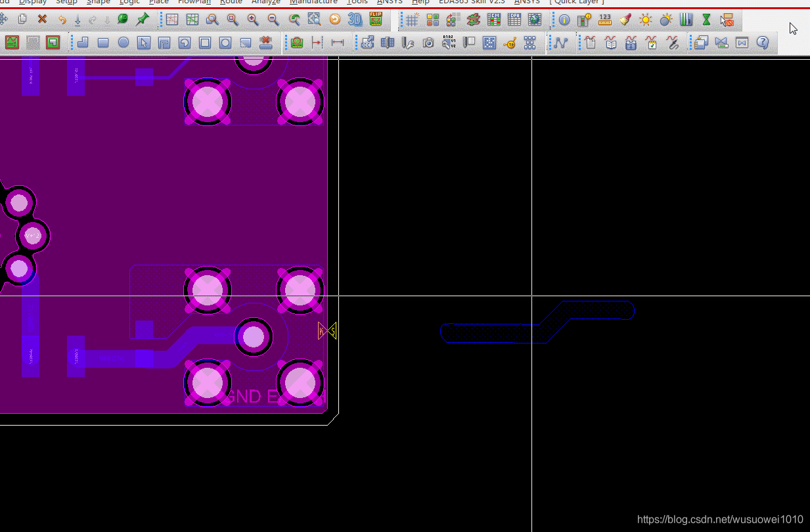This screenshot has width=810, height=532.
Task: Click the Zoom Previous icon
Action: pyautogui.click(x=294, y=20)
